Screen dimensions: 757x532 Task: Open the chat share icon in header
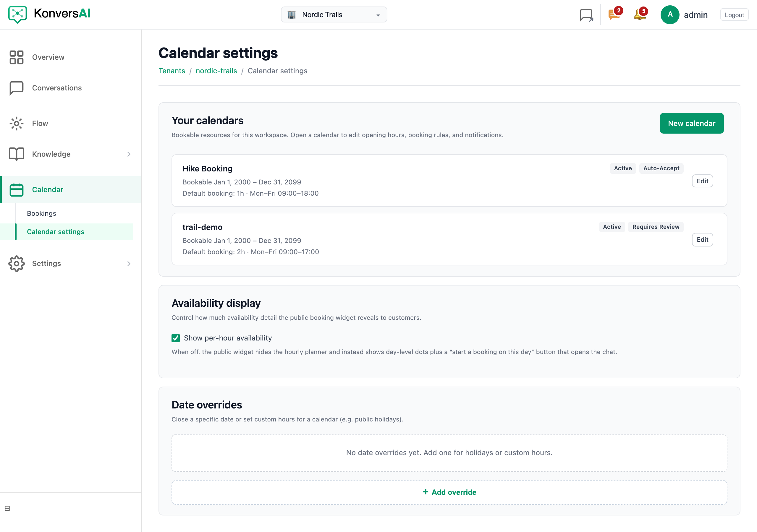pyautogui.click(x=586, y=15)
